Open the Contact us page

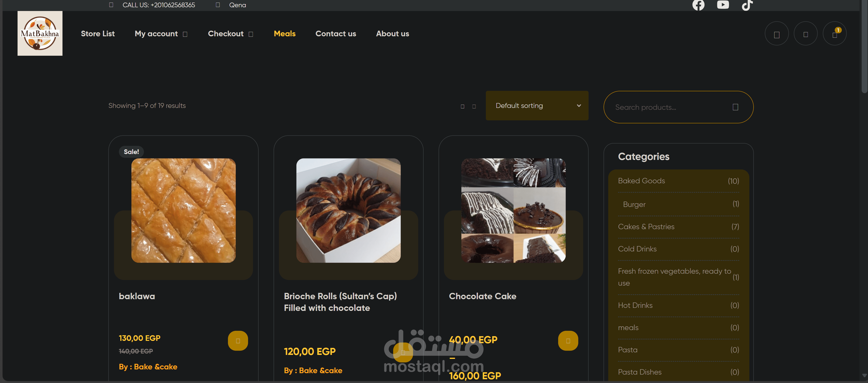coord(336,34)
